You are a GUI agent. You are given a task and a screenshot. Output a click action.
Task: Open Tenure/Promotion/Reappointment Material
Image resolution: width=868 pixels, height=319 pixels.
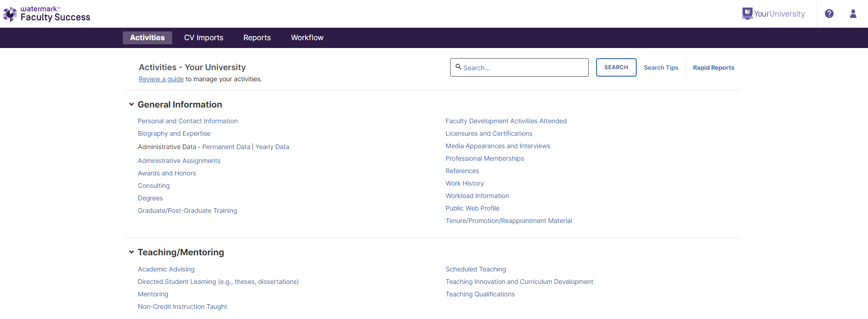coord(509,221)
